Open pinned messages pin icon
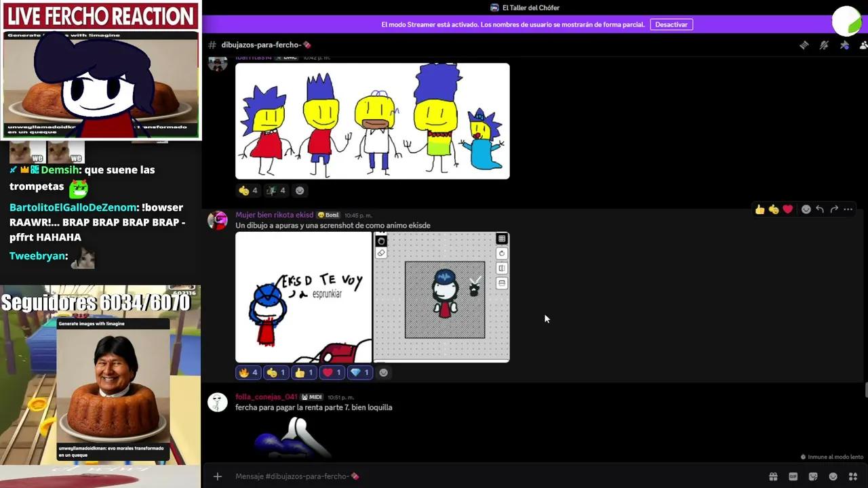 coord(844,45)
